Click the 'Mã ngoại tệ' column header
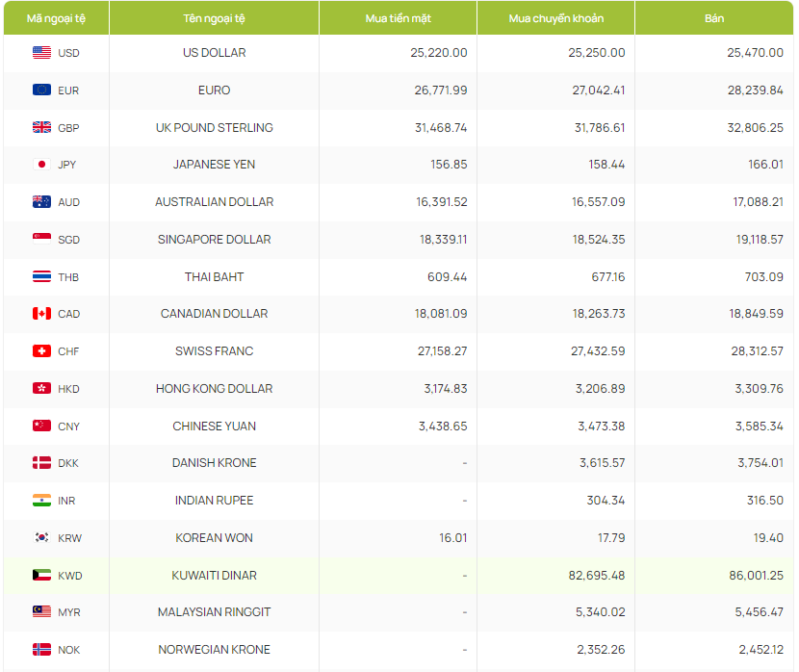 pos(56,19)
